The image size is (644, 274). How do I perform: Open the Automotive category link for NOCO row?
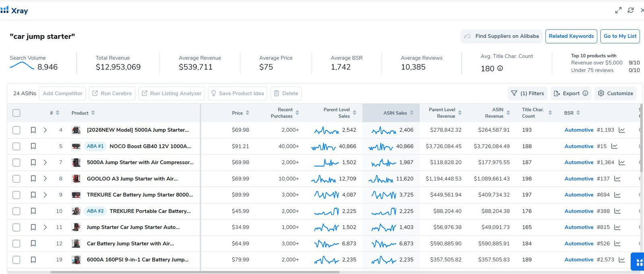coord(579,146)
